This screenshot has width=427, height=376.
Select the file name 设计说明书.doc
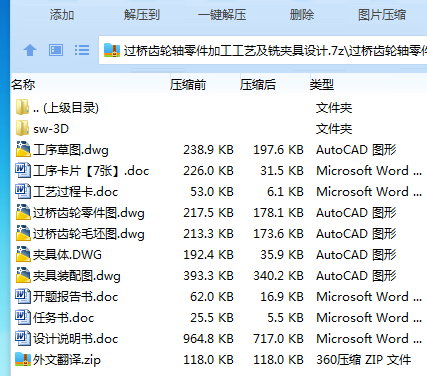75,339
